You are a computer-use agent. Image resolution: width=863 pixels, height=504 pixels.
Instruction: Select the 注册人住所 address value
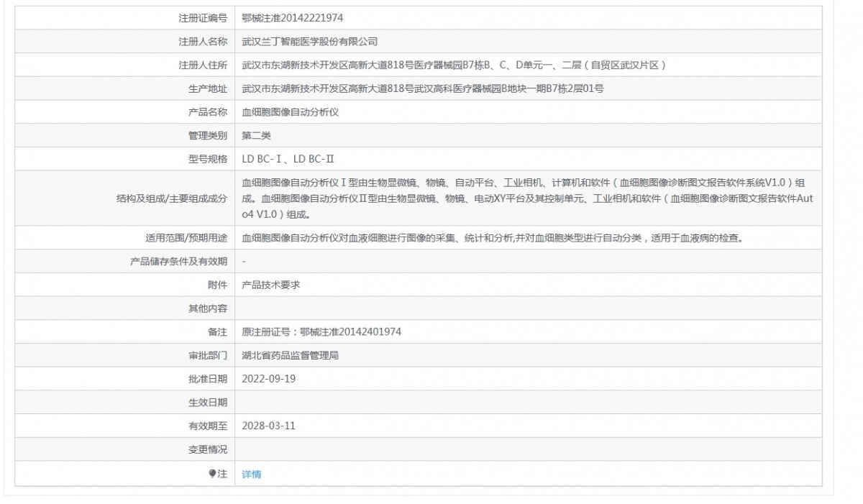455,65
